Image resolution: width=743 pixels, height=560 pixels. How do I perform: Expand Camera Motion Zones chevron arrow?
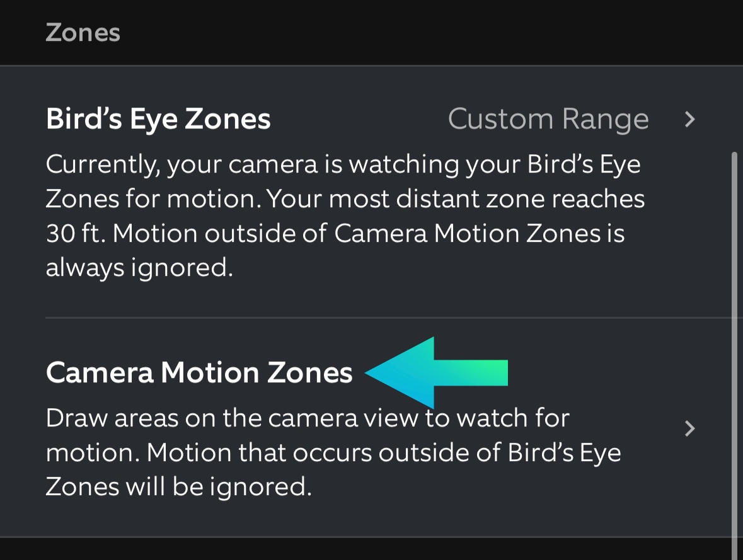click(690, 429)
